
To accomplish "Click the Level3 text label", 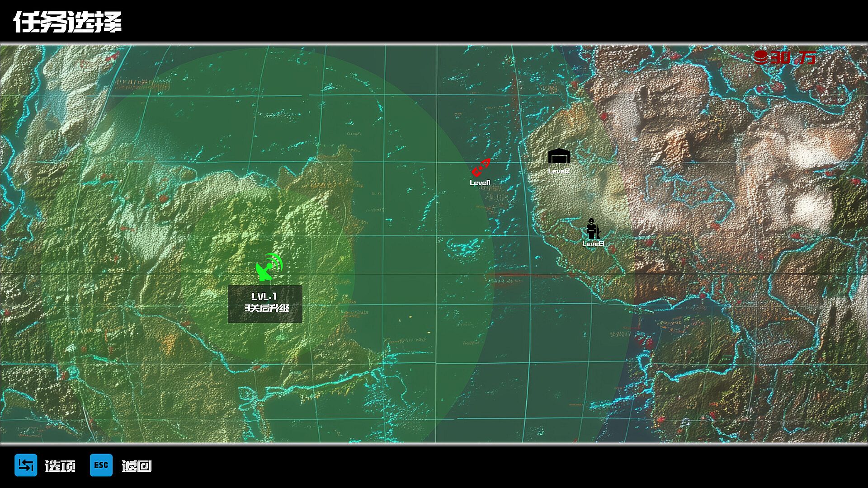I will [593, 244].
